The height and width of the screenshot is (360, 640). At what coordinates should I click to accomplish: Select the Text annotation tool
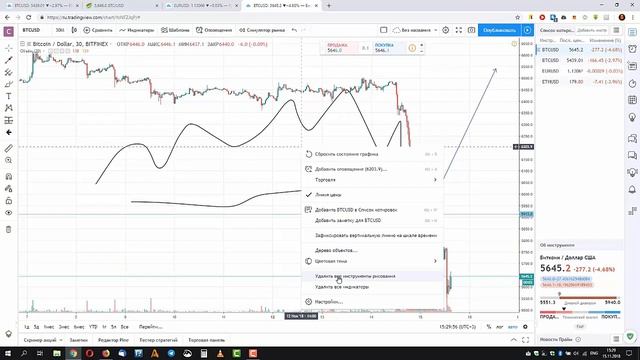pos(9,96)
